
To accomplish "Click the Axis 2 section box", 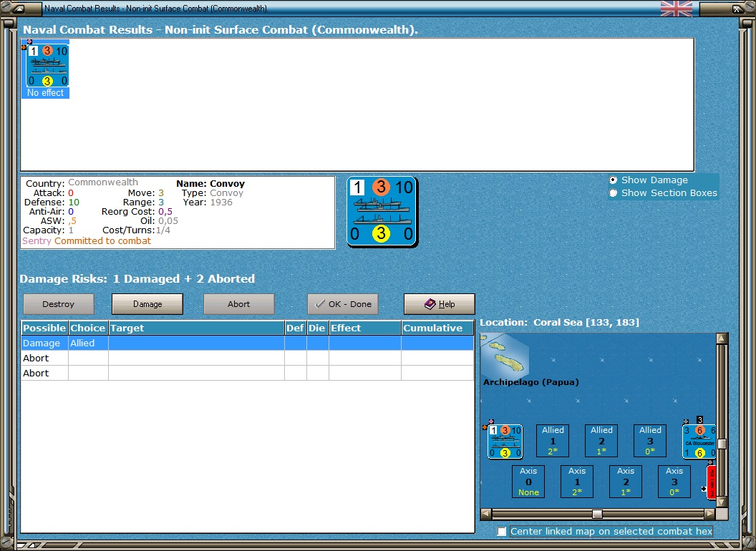I will tap(625, 482).
